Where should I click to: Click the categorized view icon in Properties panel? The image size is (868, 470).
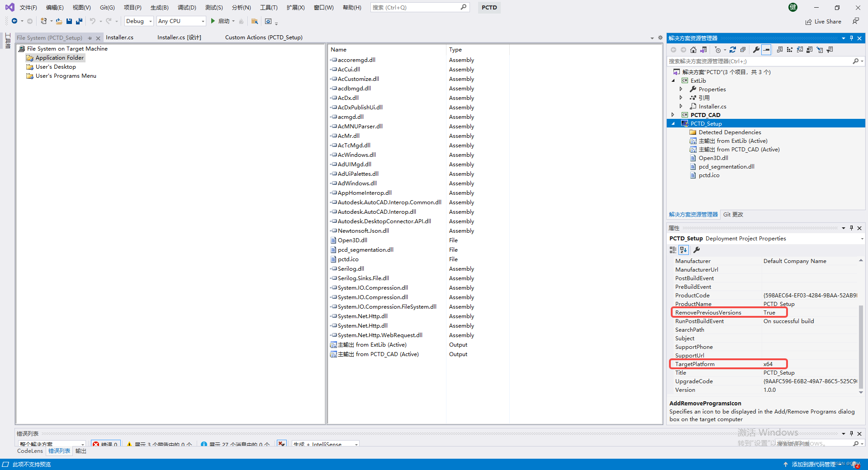click(x=673, y=250)
